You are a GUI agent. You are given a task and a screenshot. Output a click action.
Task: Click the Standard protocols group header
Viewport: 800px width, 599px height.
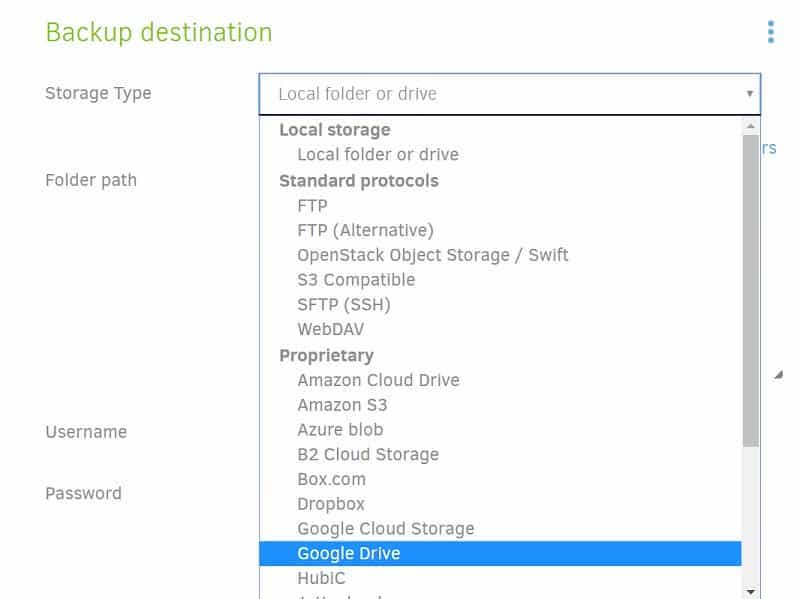[x=359, y=181]
